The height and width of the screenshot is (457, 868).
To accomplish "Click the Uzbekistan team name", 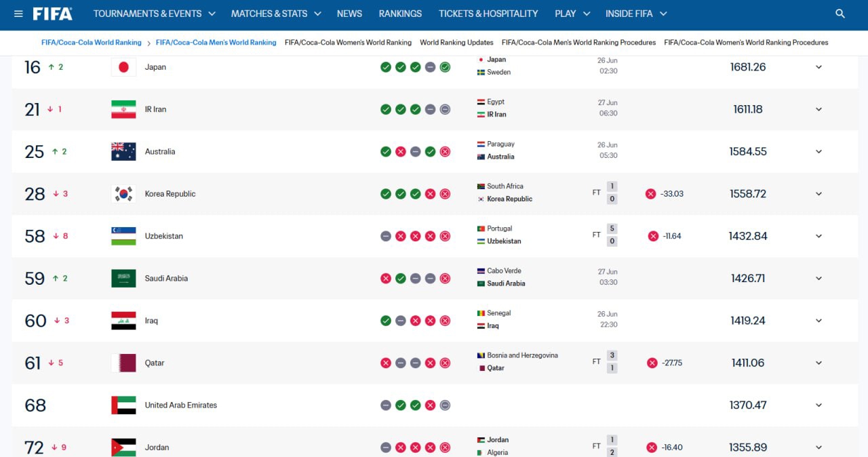I will pos(164,236).
